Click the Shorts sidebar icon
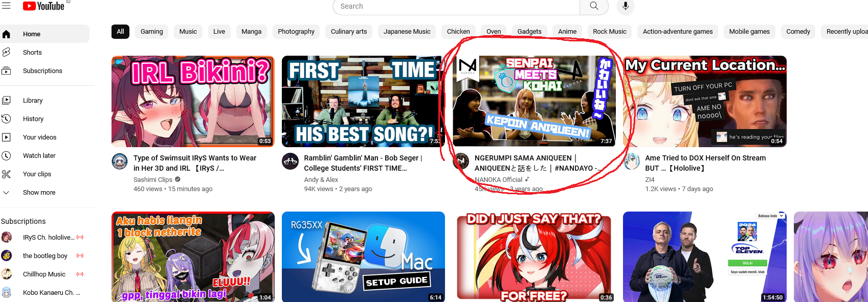 coord(6,53)
